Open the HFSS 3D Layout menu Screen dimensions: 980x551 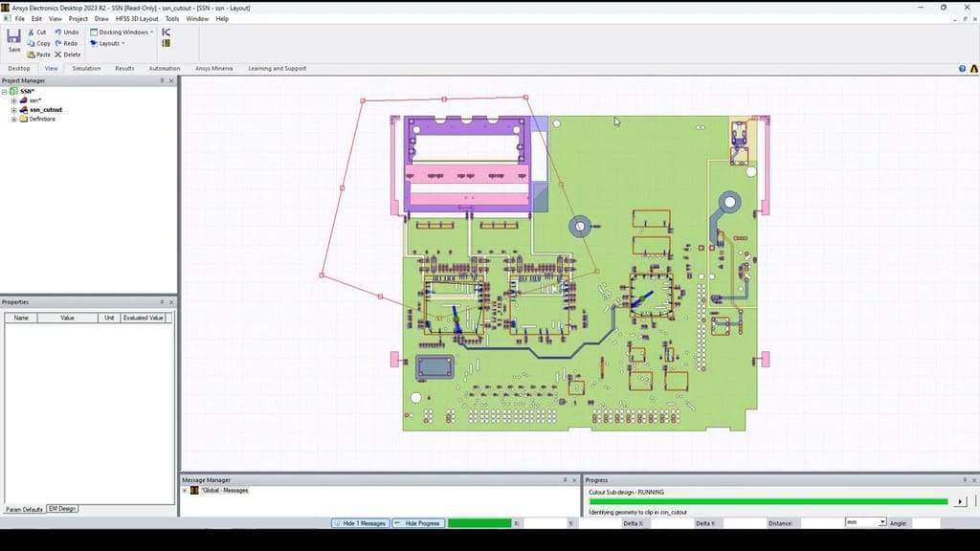pos(137,19)
